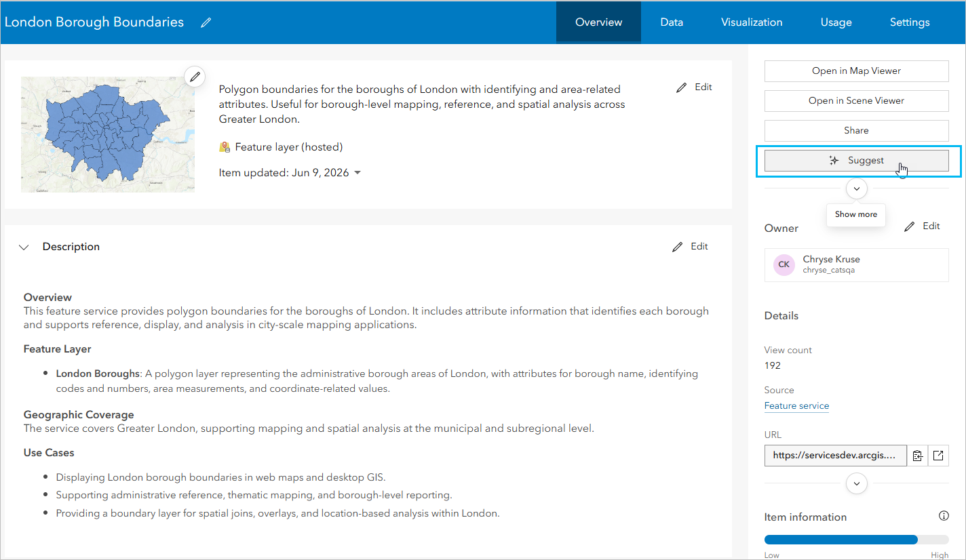Open owner Chryse Kruse profile card
Viewport: 966px width, 560px height.
coord(856,264)
